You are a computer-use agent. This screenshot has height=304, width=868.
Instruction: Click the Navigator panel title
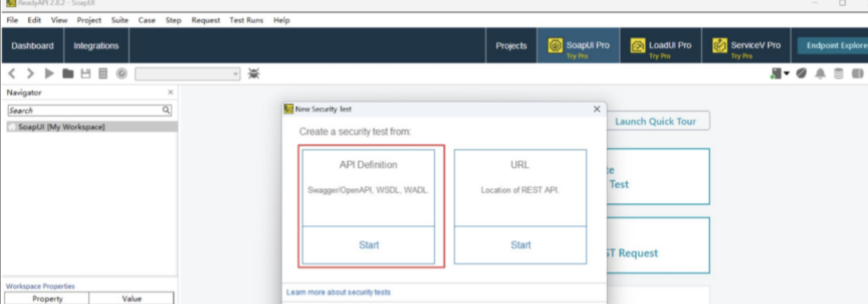click(x=24, y=93)
